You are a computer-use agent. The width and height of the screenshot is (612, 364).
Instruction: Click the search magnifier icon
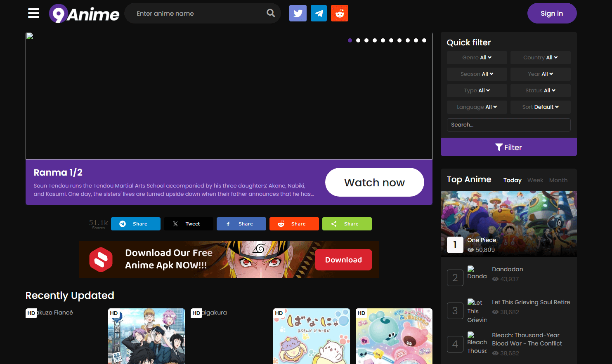(x=271, y=13)
